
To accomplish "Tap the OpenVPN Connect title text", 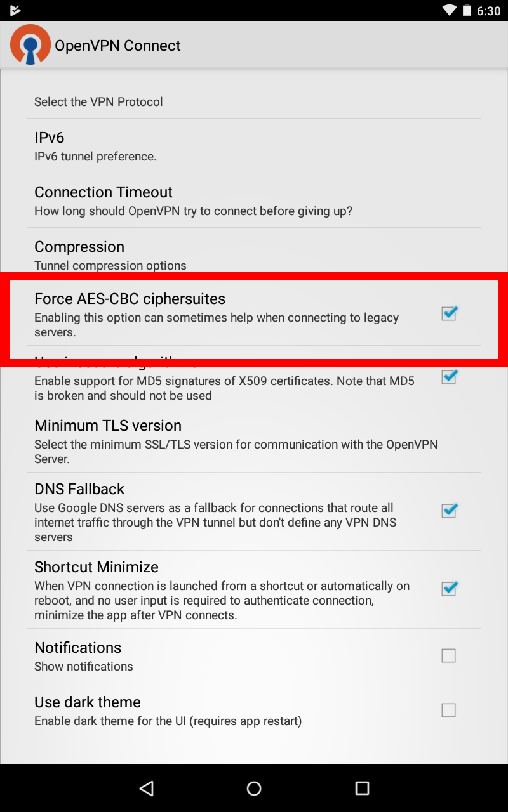I will pos(117,46).
